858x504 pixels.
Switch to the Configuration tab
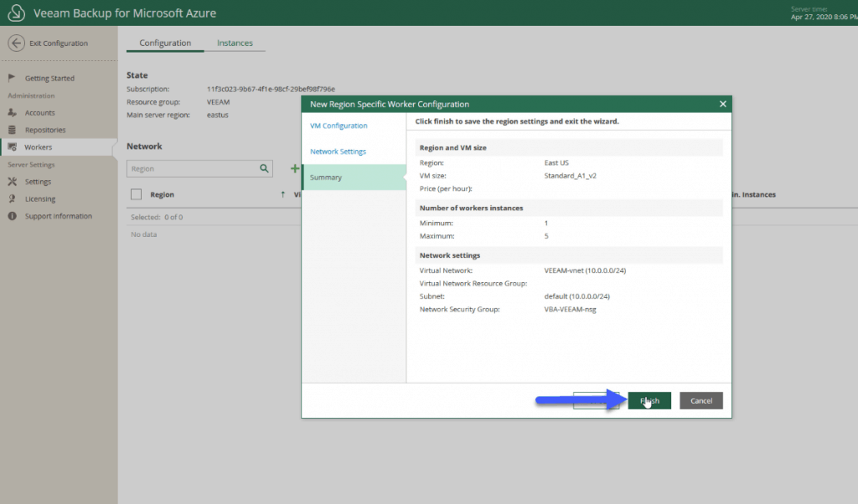tap(165, 43)
